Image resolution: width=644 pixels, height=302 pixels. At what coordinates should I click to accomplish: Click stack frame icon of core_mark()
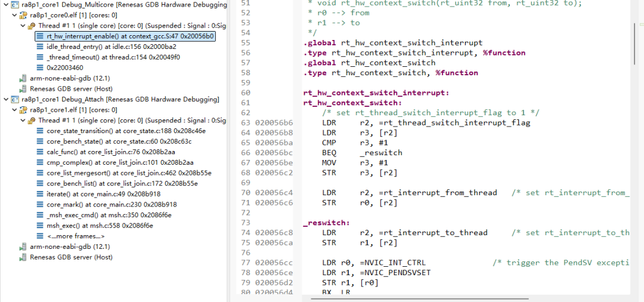click(x=40, y=205)
